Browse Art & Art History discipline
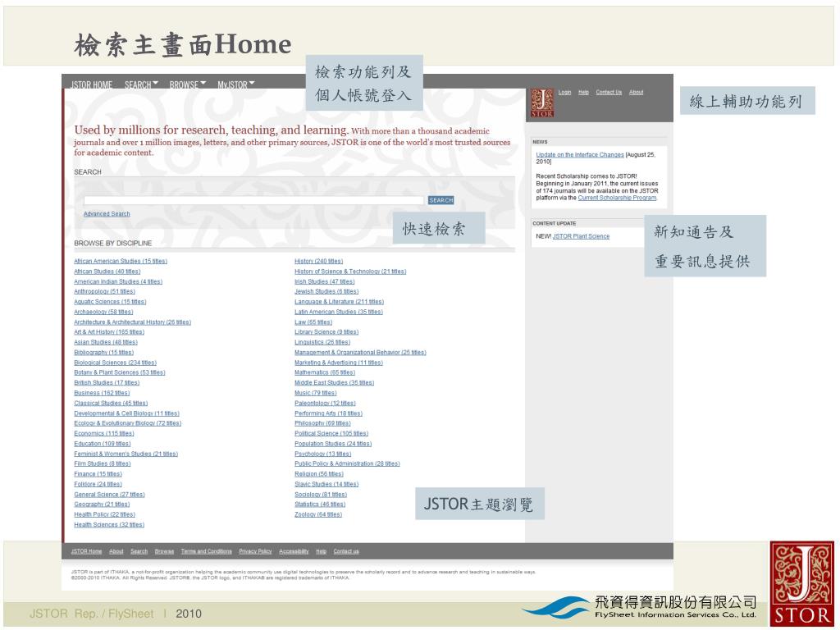 (x=109, y=332)
